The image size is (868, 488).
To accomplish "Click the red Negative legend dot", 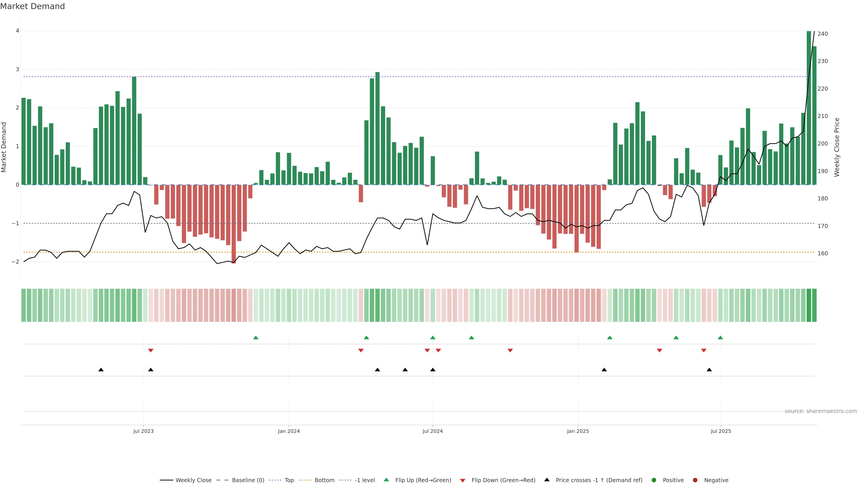I will pos(695,480).
